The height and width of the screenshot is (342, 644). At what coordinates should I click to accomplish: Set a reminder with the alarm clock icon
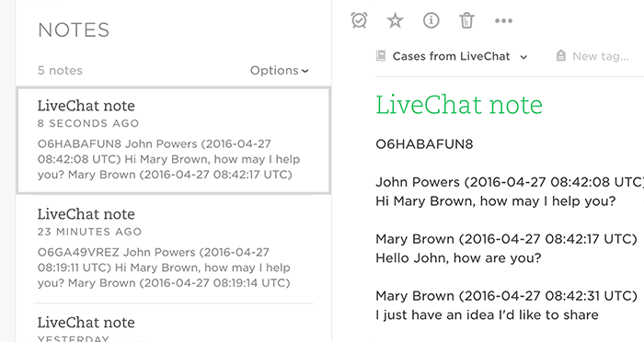point(359,20)
